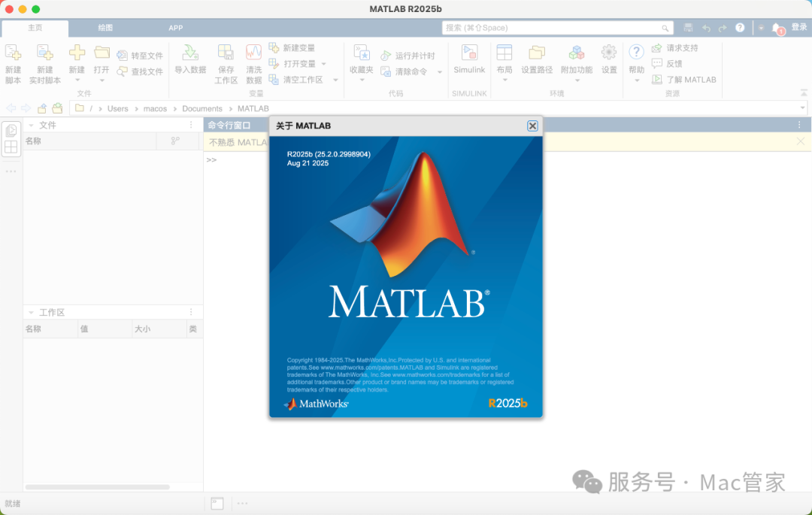Open the Settings (设置) gear icon

tap(609, 53)
